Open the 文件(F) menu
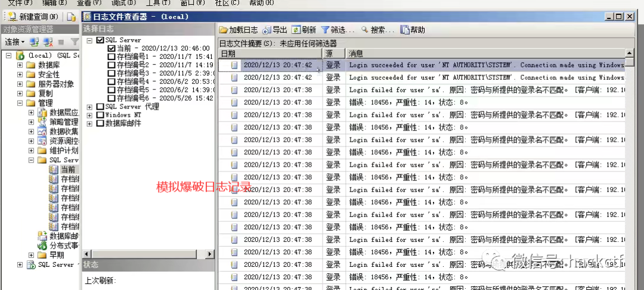 [x=20, y=3]
